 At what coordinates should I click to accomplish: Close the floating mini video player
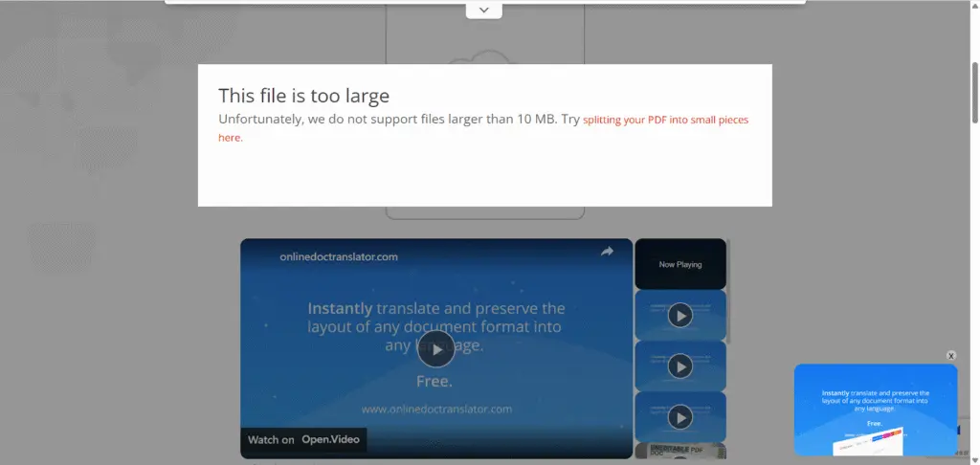951,355
